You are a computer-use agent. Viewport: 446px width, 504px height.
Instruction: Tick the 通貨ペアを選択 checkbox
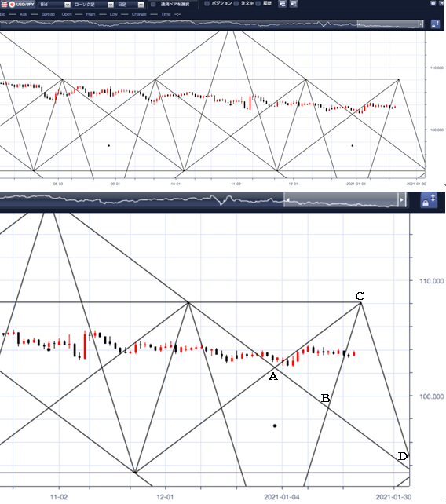coord(153,4)
